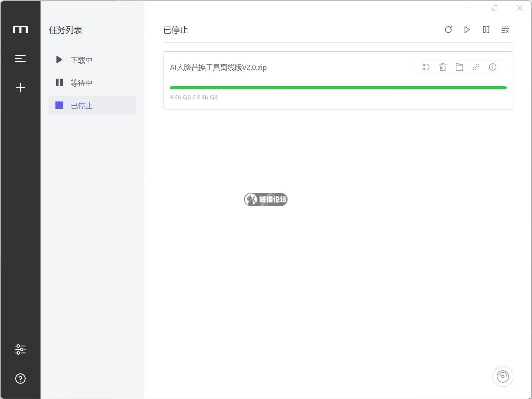Refresh the task list

coord(448,30)
